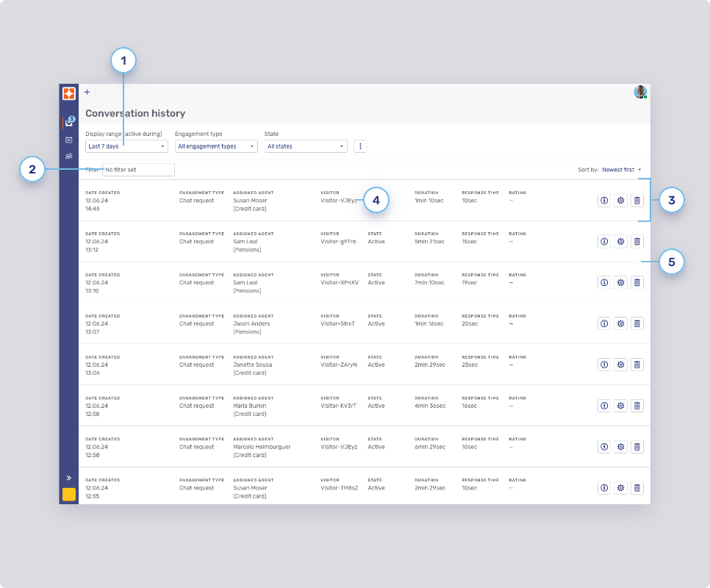
Task: Click the plus icon to add tab
Action: pyautogui.click(x=87, y=92)
